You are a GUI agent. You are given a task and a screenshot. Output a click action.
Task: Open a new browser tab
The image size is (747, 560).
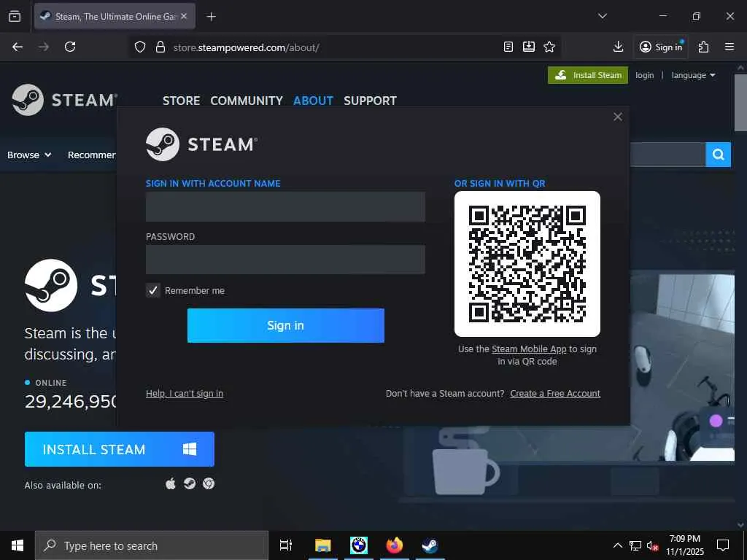211,17
